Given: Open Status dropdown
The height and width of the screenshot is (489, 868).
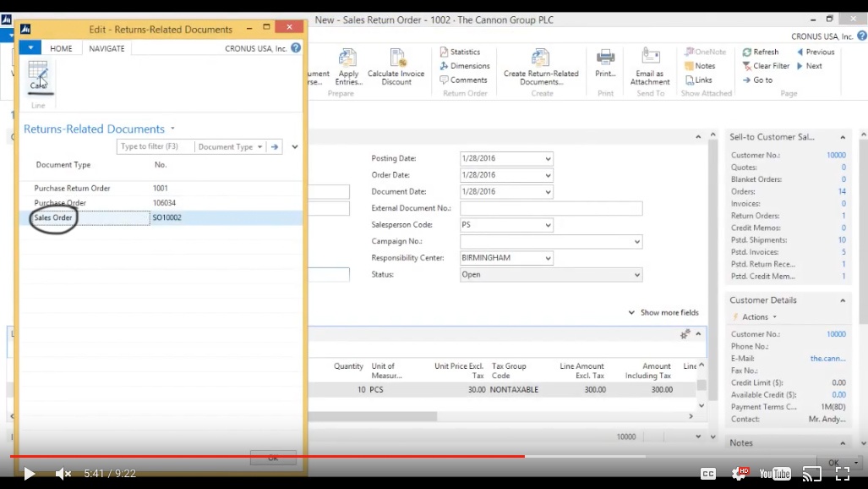Looking at the screenshot, I should [636, 275].
